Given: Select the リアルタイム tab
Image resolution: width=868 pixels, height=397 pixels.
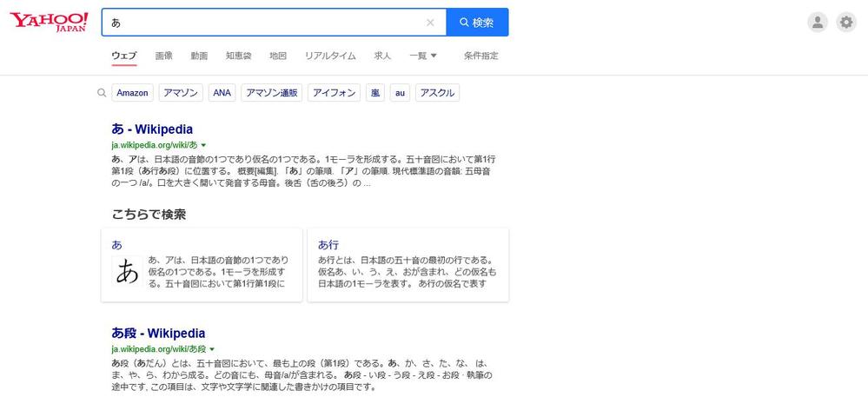Looking at the screenshot, I should coord(330,56).
